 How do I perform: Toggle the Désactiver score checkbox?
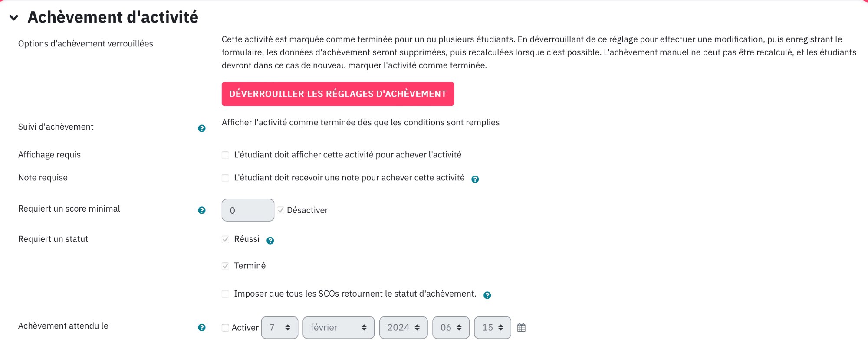point(281,210)
